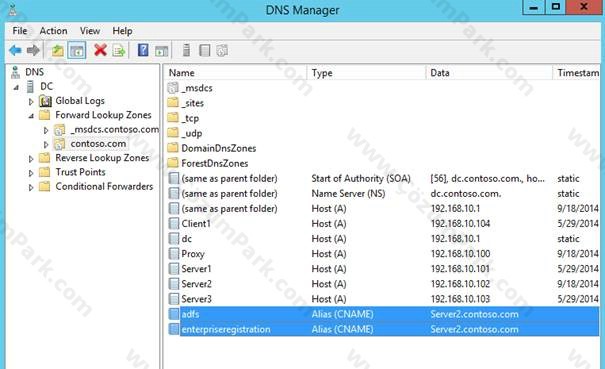Sort by the Timestamp column header
The width and height of the screenshot is (605, 369).
tap(577, 73)
